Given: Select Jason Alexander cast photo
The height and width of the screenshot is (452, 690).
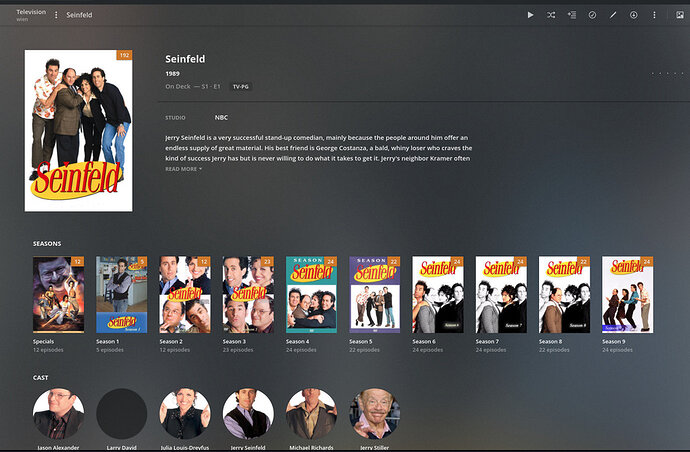Looking at the screenshot, I should pyautogui.click(x=59, y=414).
